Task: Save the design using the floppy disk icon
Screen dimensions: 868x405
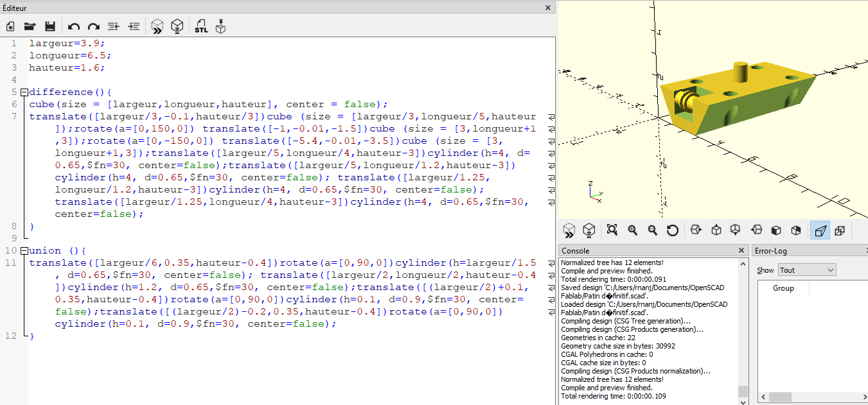Action: 49,27
